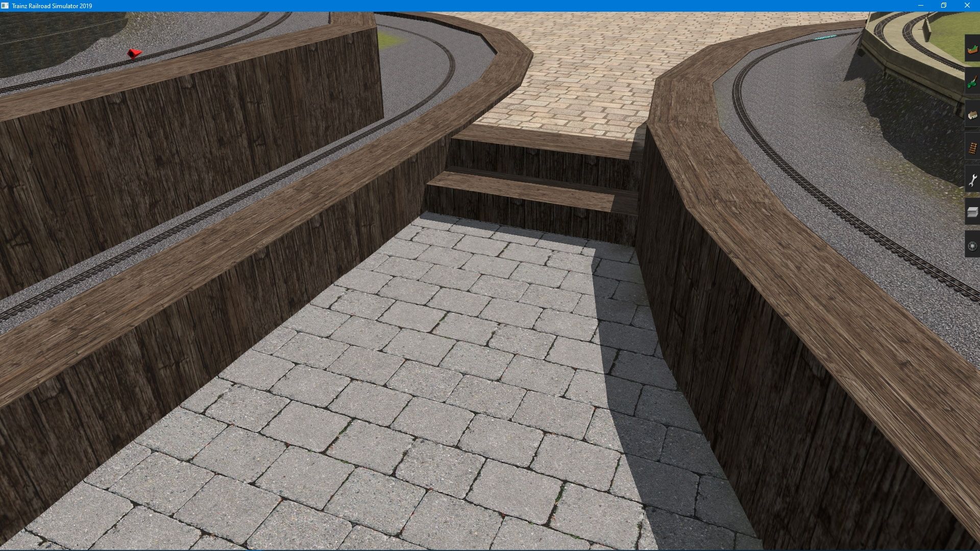The height and width of the screenshot is (551, 980).
Task: Click the Trainz app icon in title bar
Action: 5,6
